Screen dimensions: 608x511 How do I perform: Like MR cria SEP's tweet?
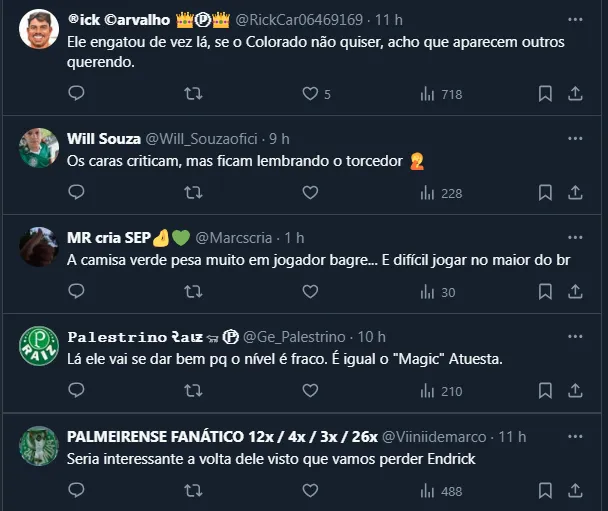coord(310,292)
